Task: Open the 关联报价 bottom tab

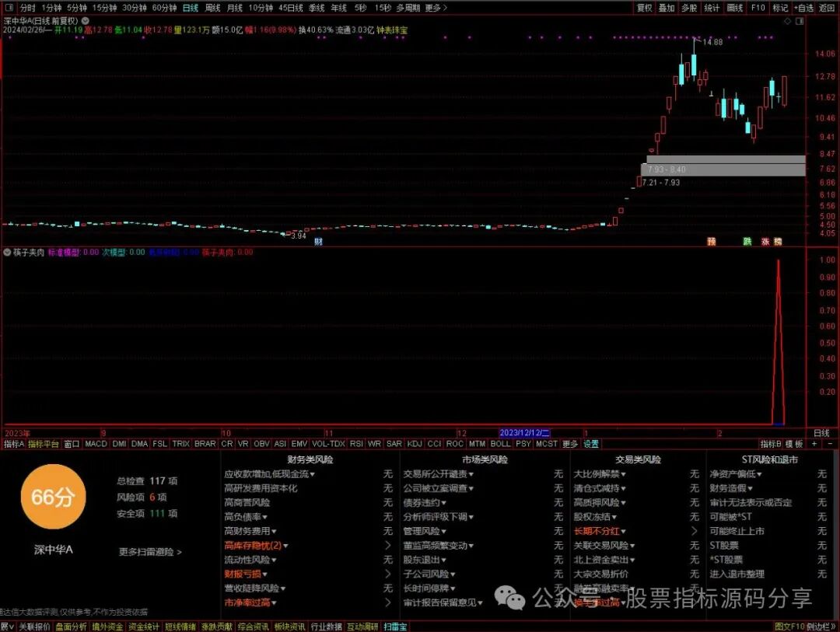Action: (34, 626)
